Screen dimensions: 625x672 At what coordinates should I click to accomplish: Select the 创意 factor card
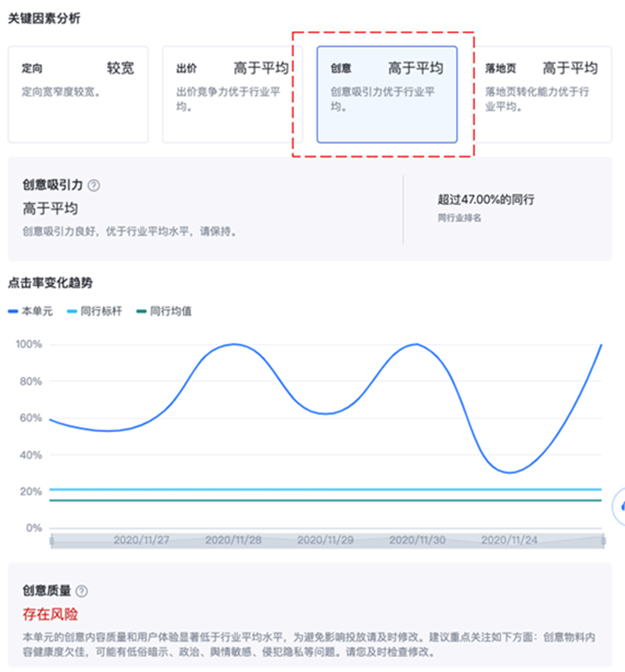(387, 94)
